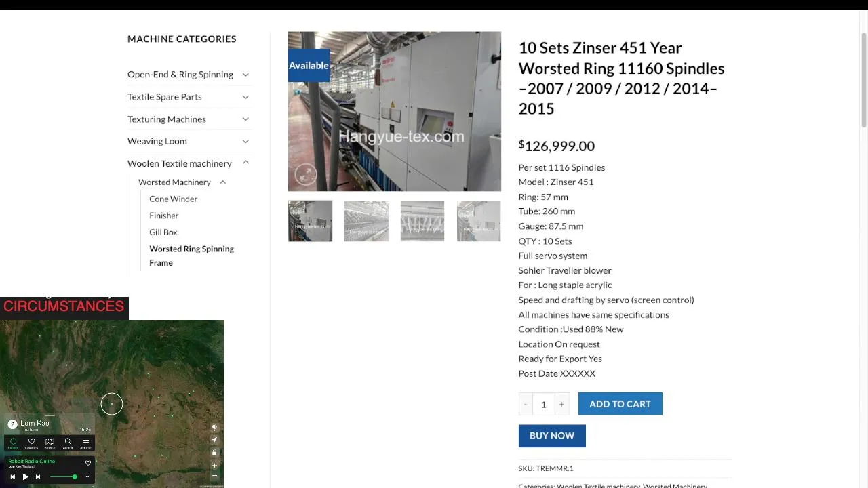Click the CIRCUMSTANCES red banner
The height and width of the screenshot is (488, 868).
64,306
